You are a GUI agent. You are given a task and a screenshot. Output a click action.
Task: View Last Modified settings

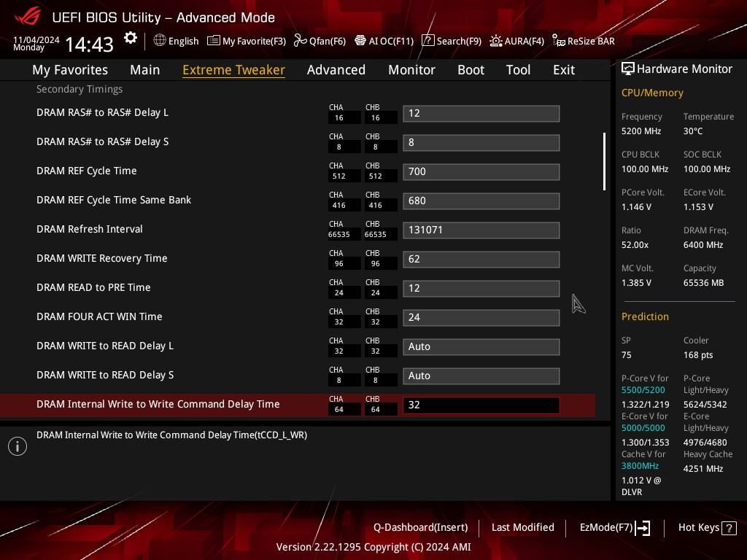(522, 528)
